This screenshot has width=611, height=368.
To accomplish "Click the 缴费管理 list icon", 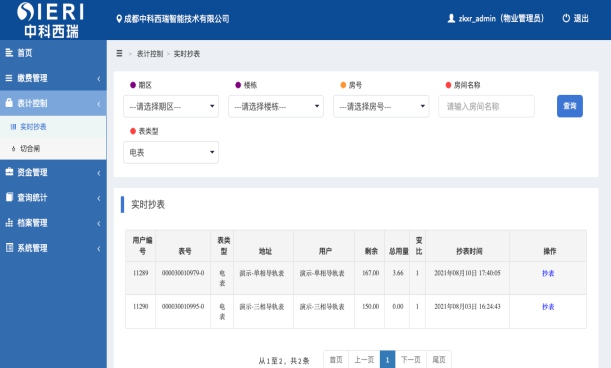I will pos(9,78).
